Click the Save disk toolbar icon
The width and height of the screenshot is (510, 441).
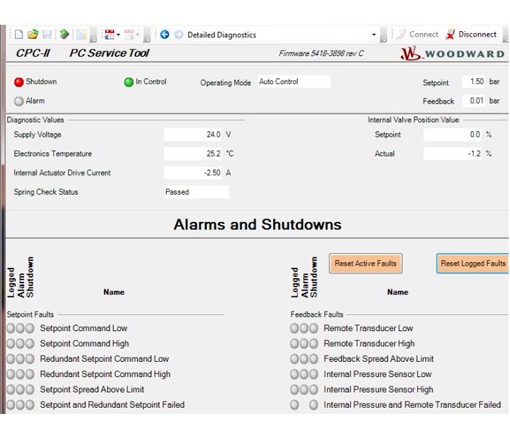(47, 34)
